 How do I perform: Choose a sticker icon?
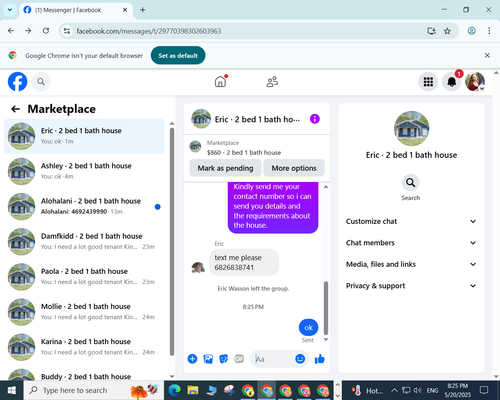(224, 359)
